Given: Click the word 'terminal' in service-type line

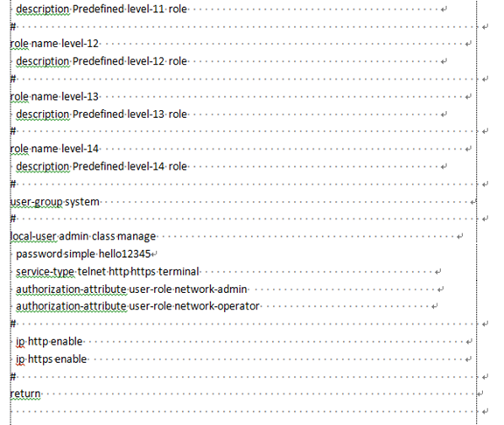Looking at the screenshot, I should coord(178,272).
